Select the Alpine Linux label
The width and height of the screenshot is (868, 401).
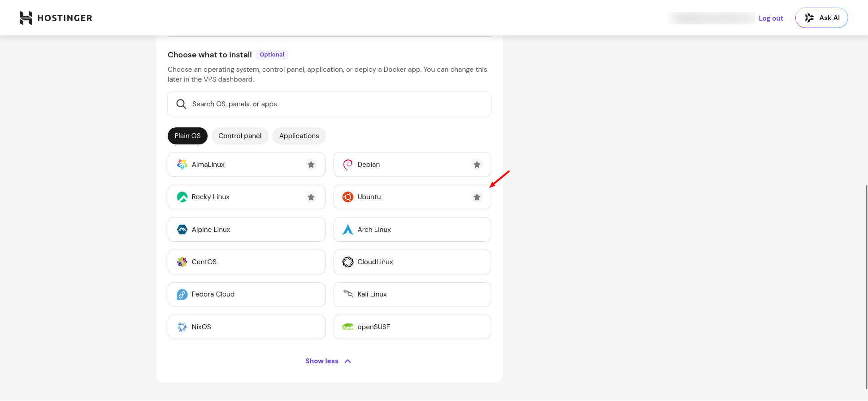(211, 230)
